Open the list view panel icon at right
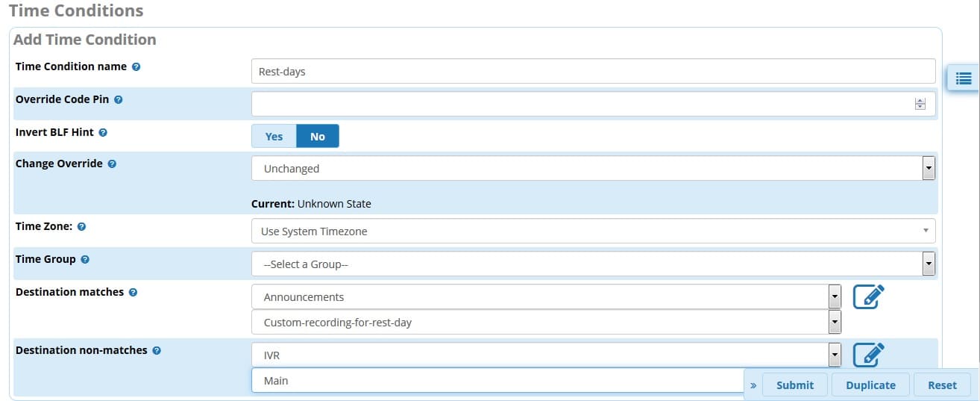 tap(963, 78)
